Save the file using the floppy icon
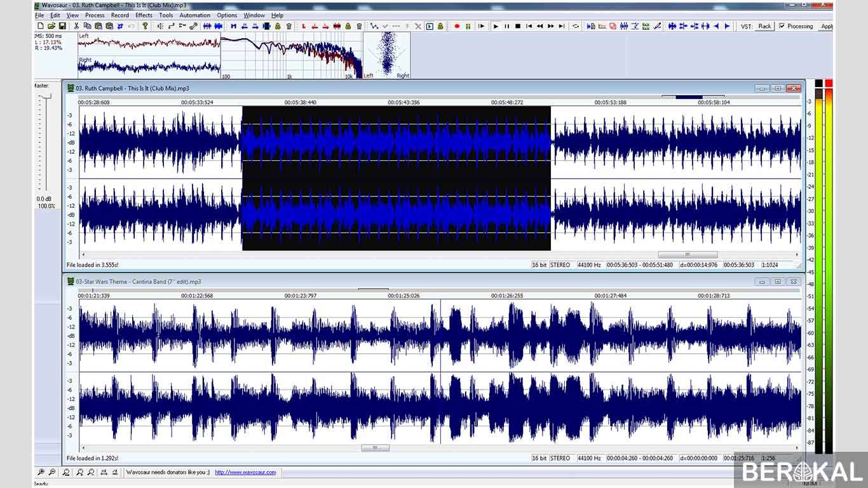 coord(62,26)
